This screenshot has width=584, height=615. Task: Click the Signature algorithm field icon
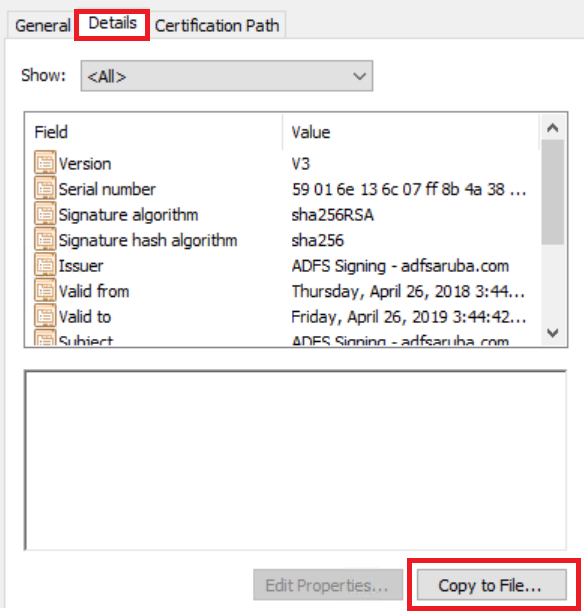point(45,213)
